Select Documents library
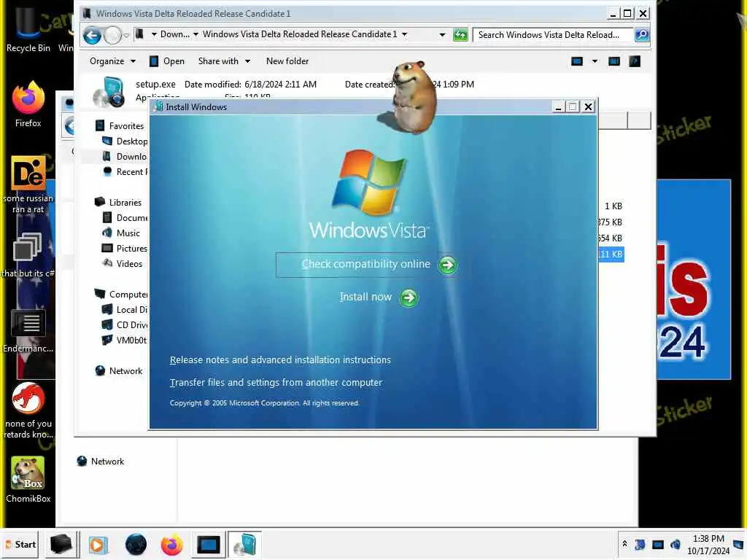 [x=125, y=217]
